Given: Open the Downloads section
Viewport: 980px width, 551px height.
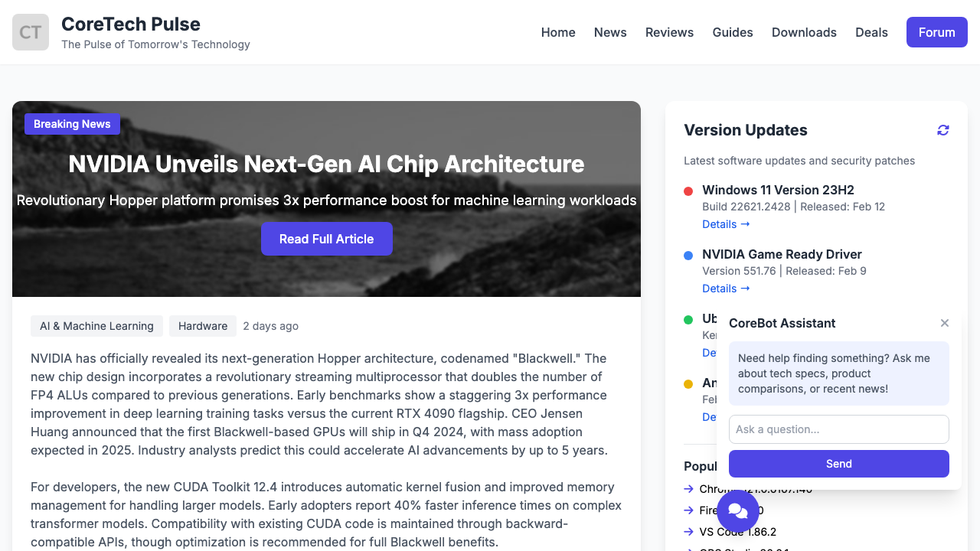Looking at the screenshot, I should coord(804,32).
